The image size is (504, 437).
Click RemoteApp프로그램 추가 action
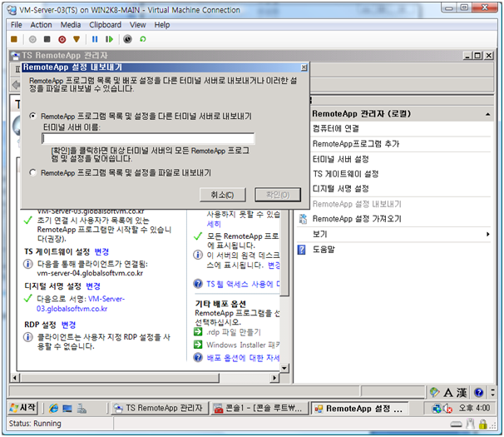[356, 143]
